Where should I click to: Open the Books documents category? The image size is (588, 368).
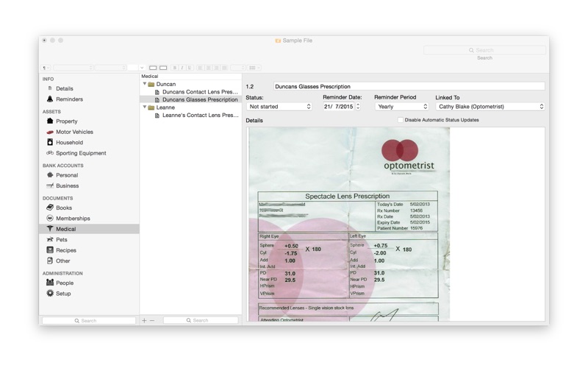click(x=64, y=208)
